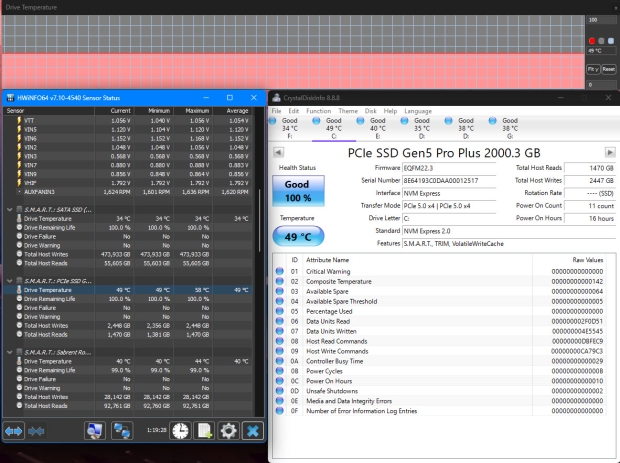The width and height of the screenshot is (620, 463).
Task: Click the clock reset timer icon in HWiNFO
Action: click(180, 431)
